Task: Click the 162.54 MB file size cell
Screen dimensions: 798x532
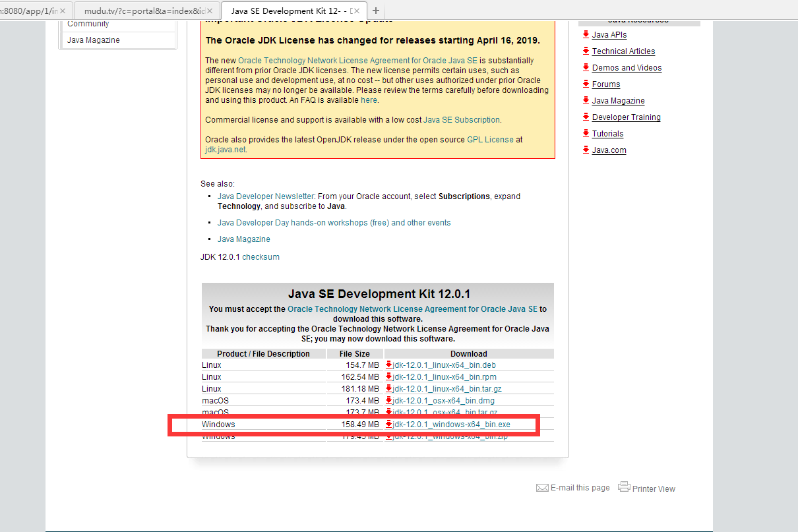Action: coord(355,376)
